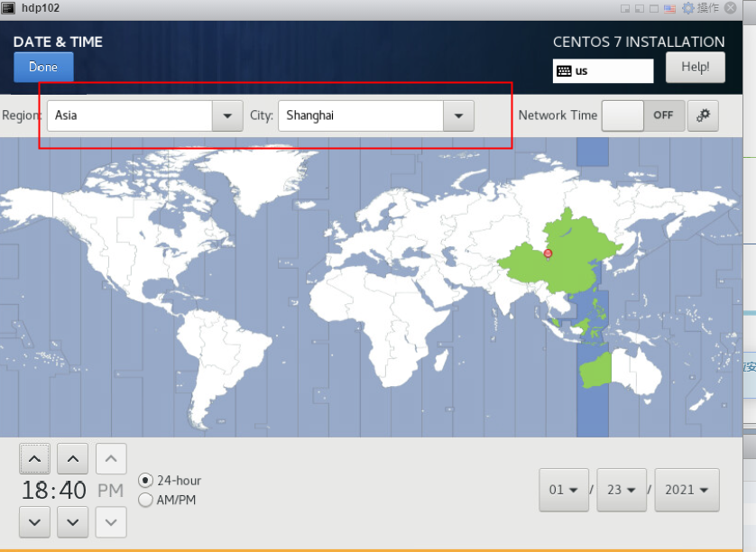Open the Region dropdown showing Asia
This screenshot has width=756, height=552.
pos(227,115)
